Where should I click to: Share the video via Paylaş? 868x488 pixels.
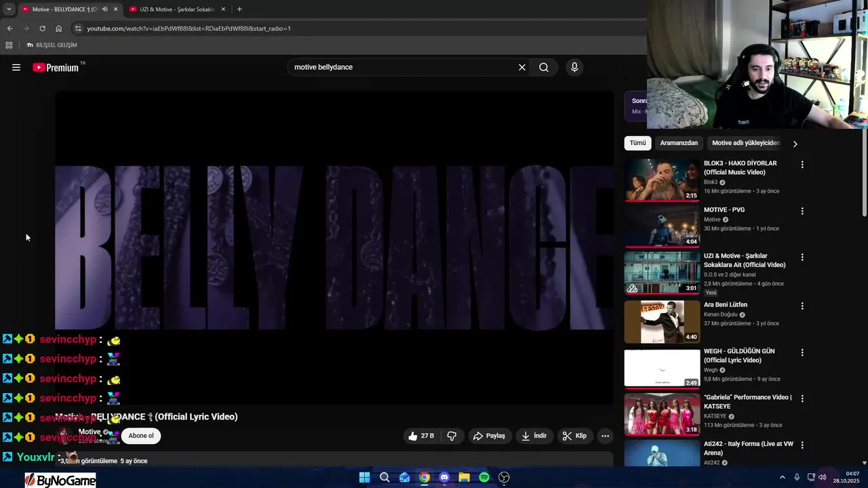click(x=489, y=436)
